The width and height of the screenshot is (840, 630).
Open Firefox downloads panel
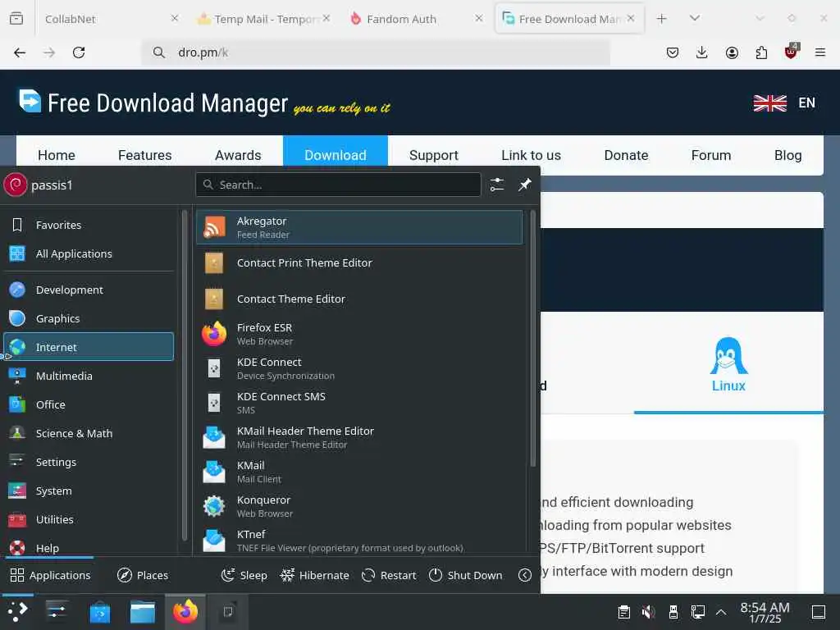click(x=702, y=52)
